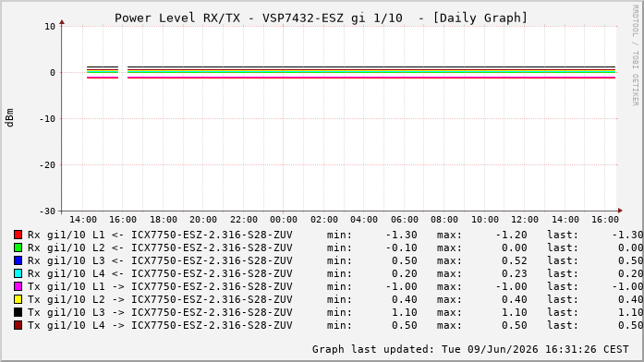Click the Rx L3 max value 0.52
Viewport: 644px width, 362px height.
(515, 260)
